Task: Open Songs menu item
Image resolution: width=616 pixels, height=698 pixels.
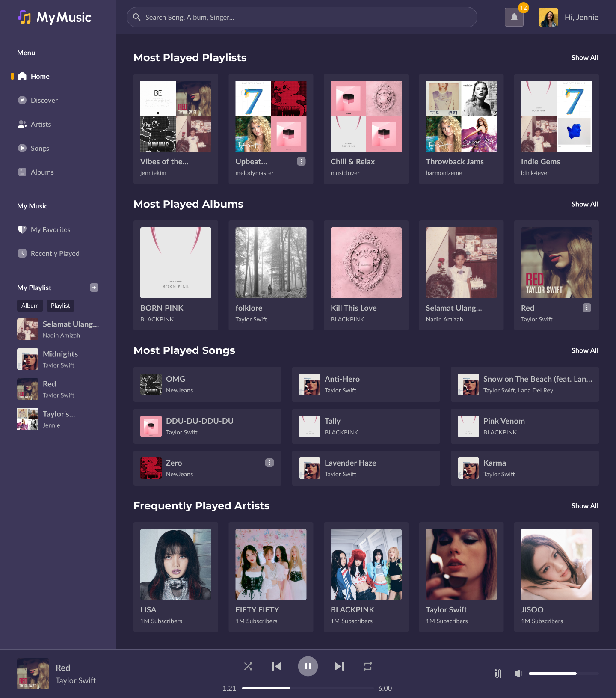Action: [x=40, y=148]
